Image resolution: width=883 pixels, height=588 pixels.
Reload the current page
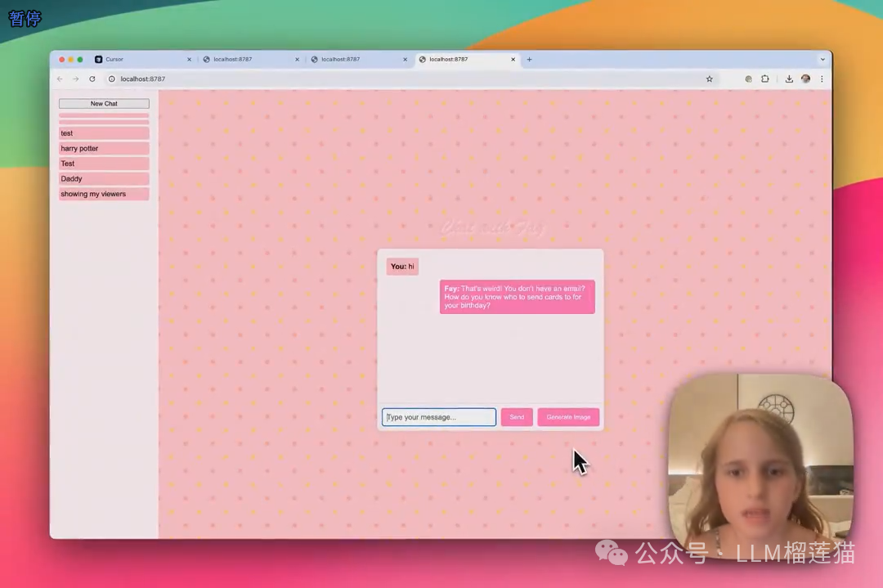click(x=92, y=79)
